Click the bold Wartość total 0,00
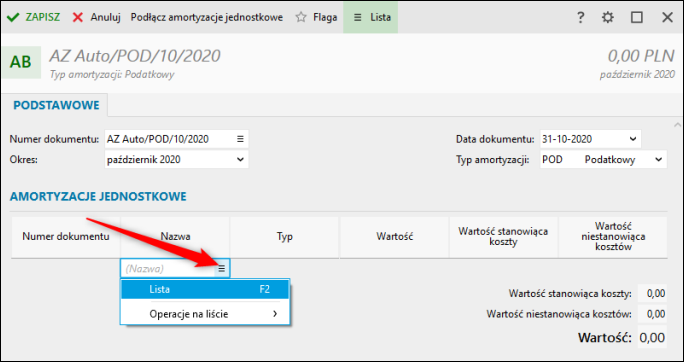Image resolution: width=684 pixels, height=362 pixels. pyautogui.click(x=652, y=337)
